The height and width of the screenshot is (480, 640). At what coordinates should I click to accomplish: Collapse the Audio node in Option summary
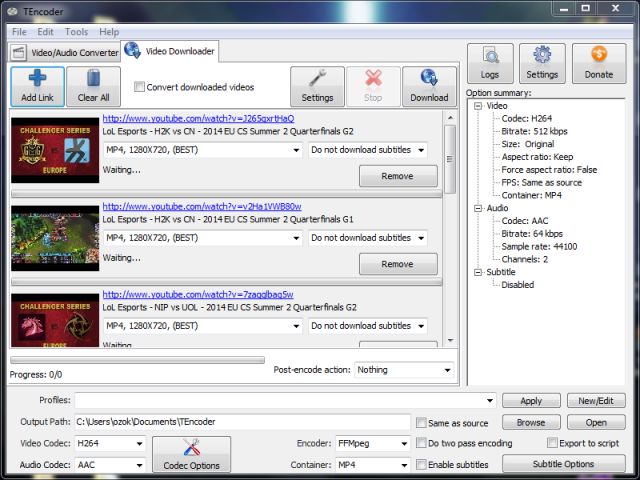[x=478, y=208]
